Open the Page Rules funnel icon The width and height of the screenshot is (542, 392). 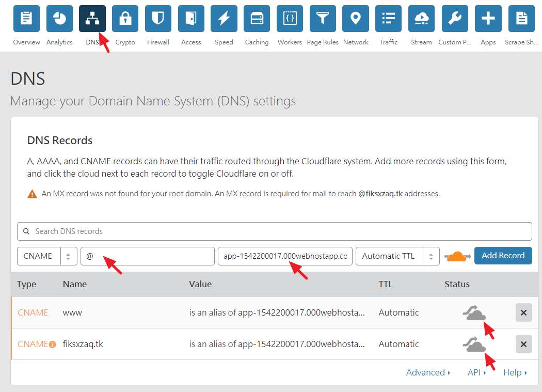click(323, 19)
